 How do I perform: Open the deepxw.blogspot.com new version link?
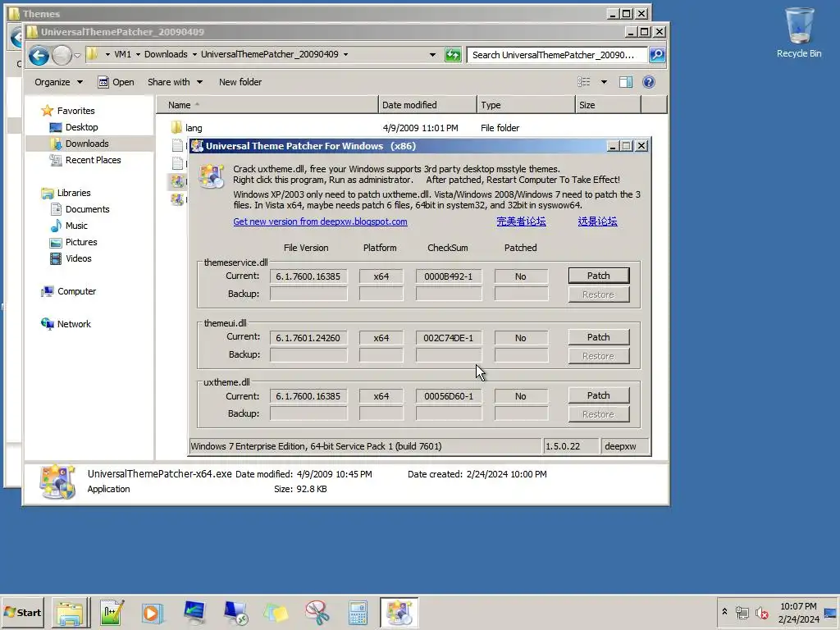(x=320, y=221)
